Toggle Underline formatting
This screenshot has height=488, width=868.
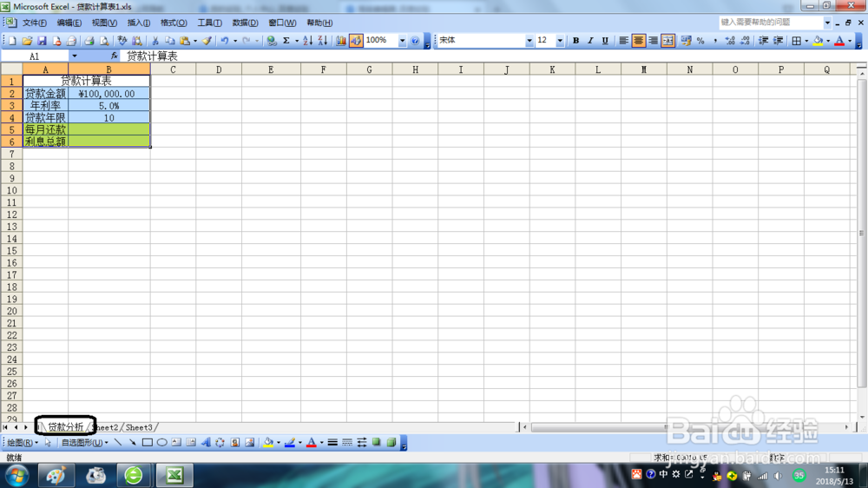coord(605,41)
